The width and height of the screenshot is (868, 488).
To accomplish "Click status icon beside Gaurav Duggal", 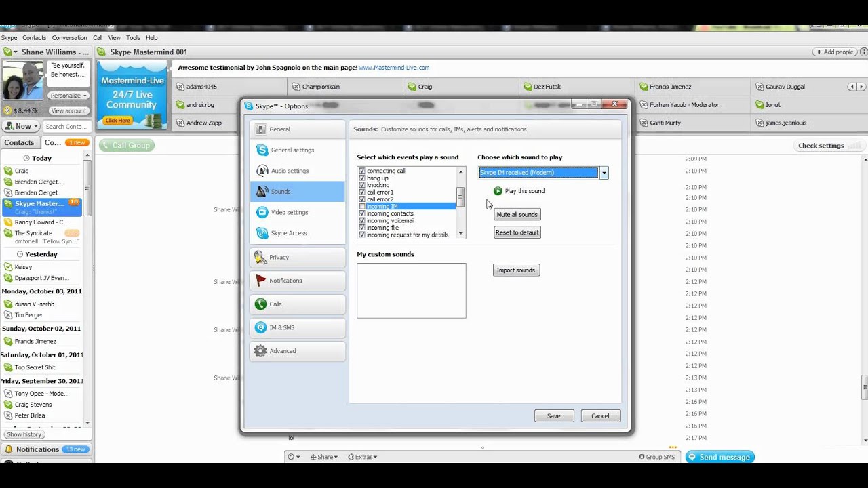I will (x=759, y=87).
